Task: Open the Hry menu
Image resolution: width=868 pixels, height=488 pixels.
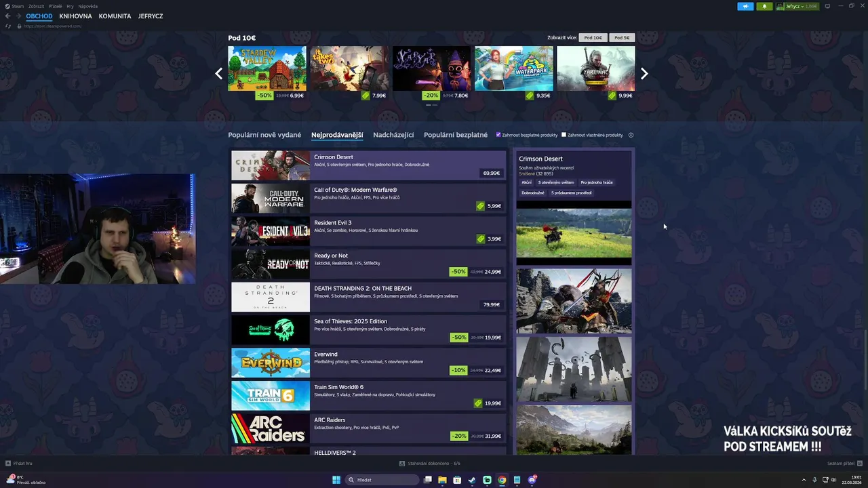Action: pyautogui.click(x=71, y=6)
